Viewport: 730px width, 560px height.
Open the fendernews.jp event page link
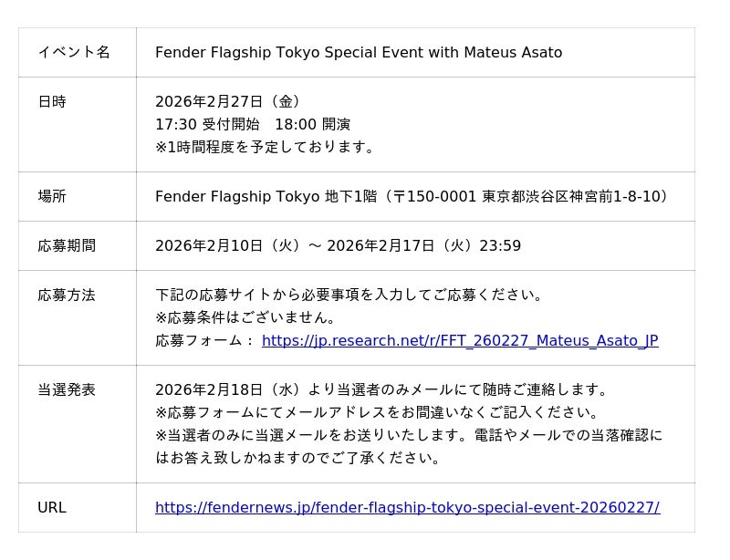[x=407, y=507]
